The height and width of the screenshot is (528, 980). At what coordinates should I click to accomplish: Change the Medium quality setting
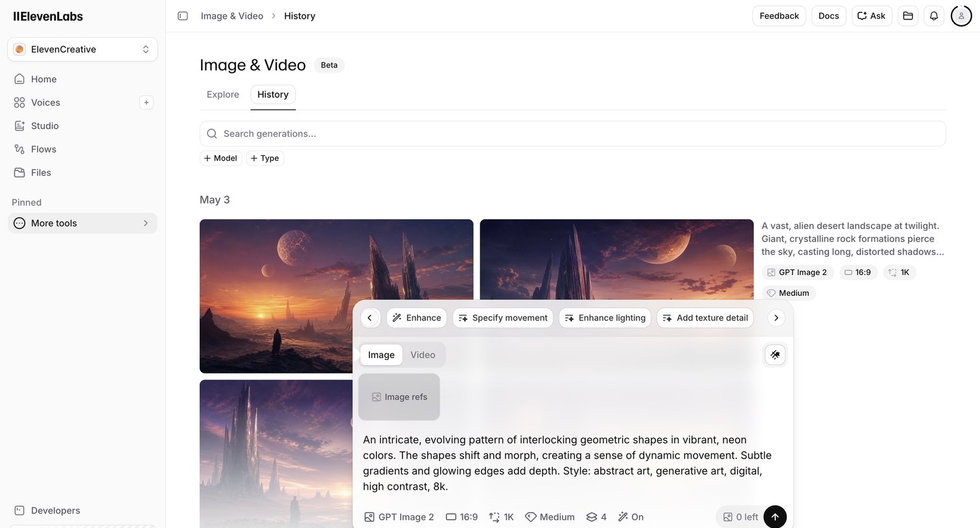tap(550, 517)
